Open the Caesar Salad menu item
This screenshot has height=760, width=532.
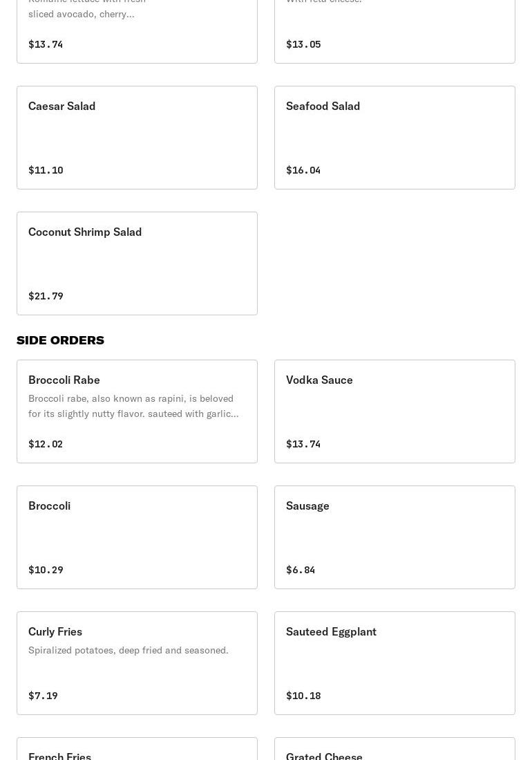click(137, 138)
